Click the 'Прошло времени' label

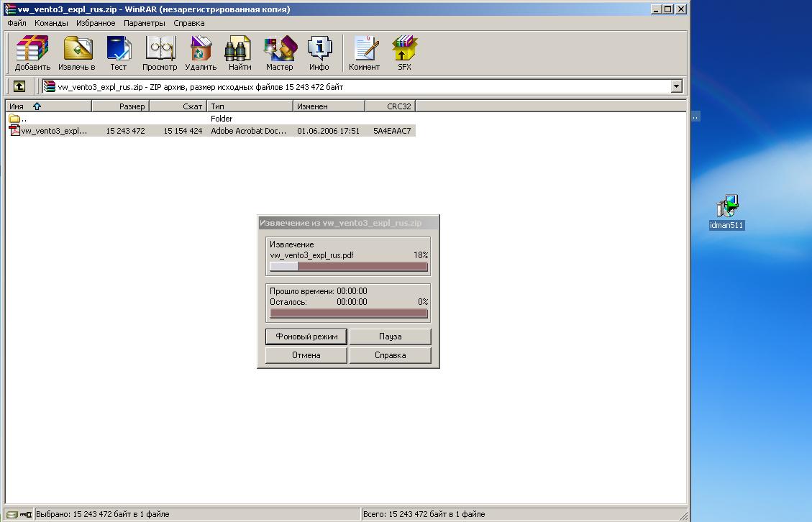(x=302, y=291)
